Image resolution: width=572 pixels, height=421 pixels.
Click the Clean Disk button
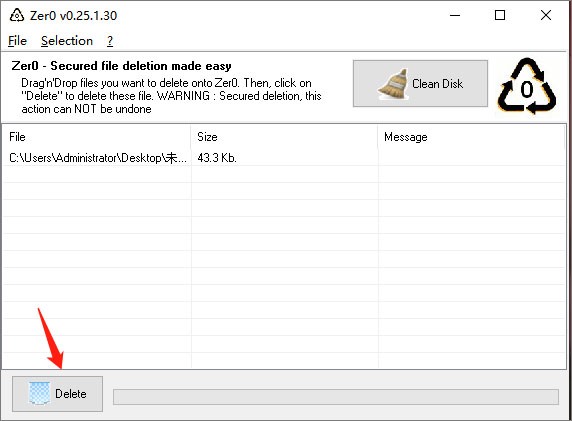click(420, 84)
